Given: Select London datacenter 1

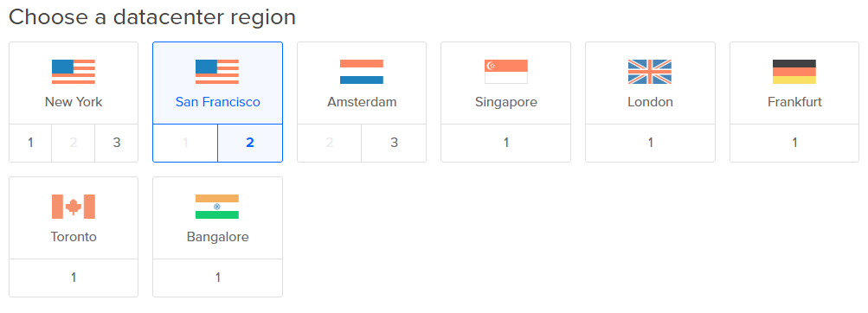Looking at the screenshot, I should [x=651, y=143].
